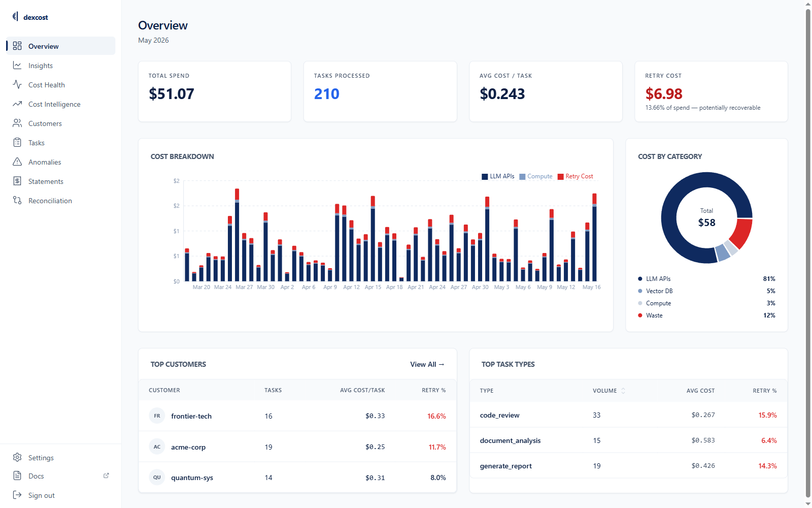The image size is (812, 508).
Task: Click the RETRY % header in Top Task Types
Action: click(765, 391)
